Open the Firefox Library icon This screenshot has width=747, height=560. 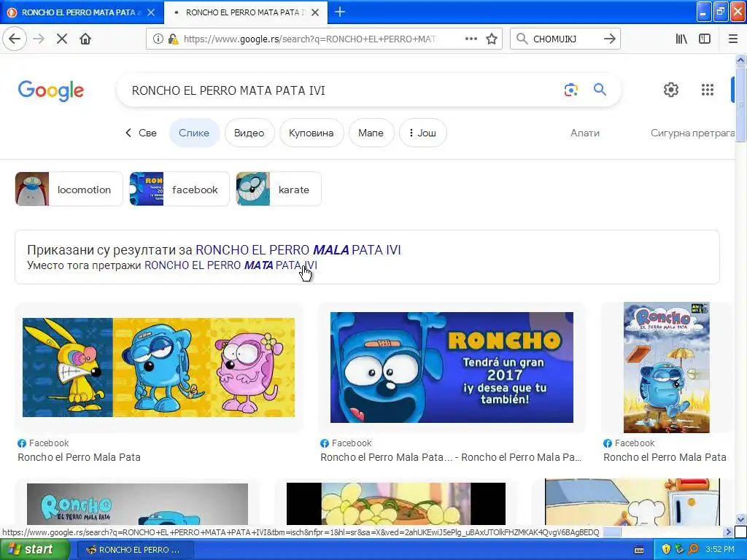pos(681,39)
